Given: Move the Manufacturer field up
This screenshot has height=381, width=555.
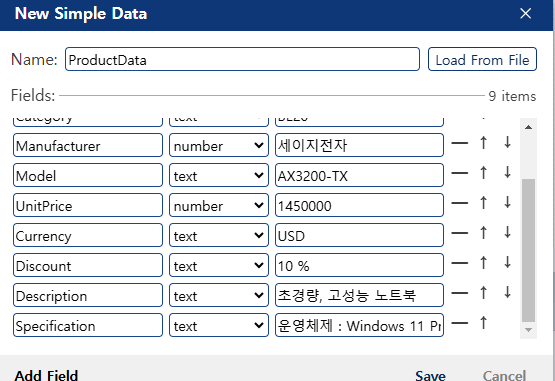Looking at the screenshot, I should click(x=484, y=143).
